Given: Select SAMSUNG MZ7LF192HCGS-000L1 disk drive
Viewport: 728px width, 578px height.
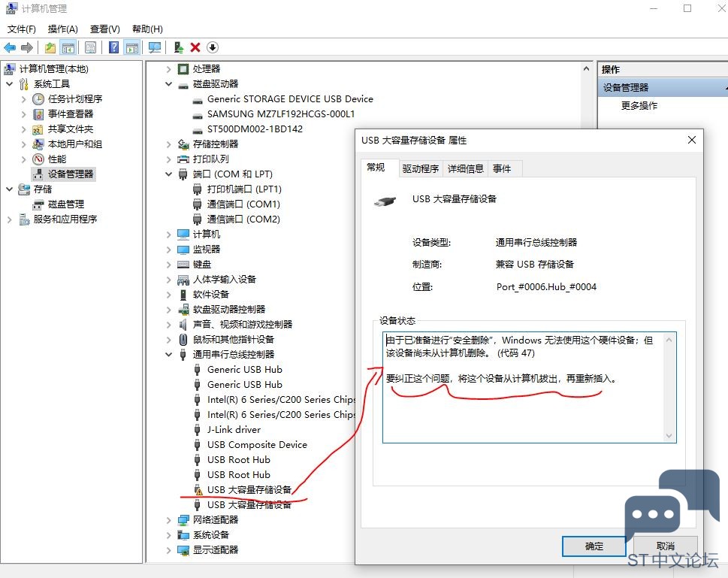Looking at the screenshot, I should tap(280, 113).
